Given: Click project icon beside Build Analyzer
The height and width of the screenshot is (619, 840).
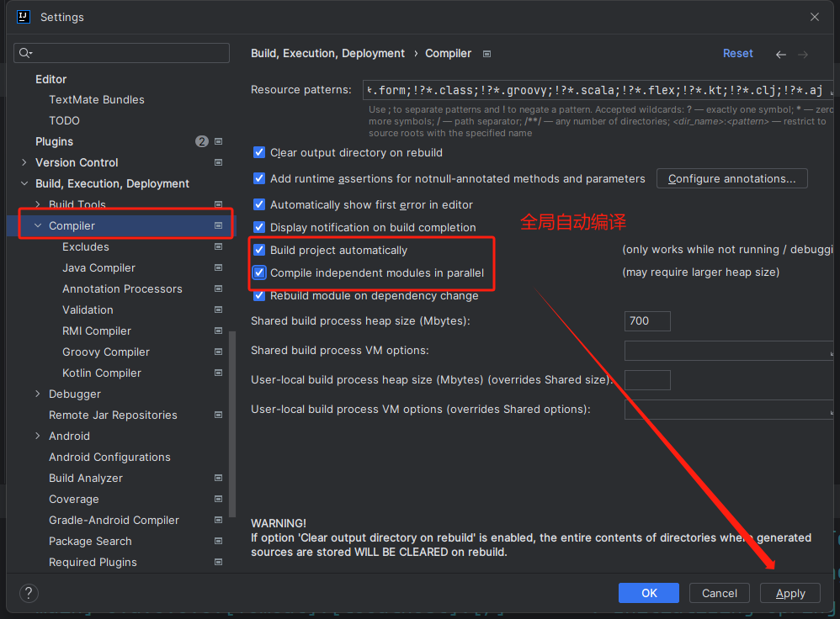Looking at the screenshot, I should tap(219, 478).
